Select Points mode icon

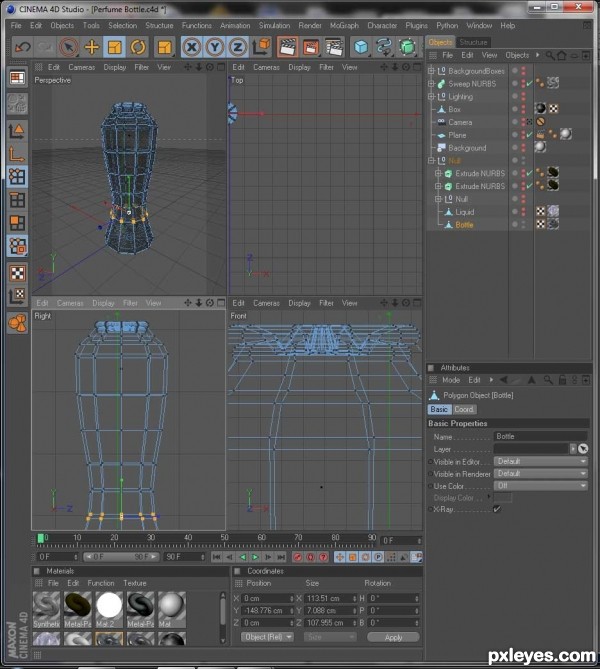pos(17,177)
